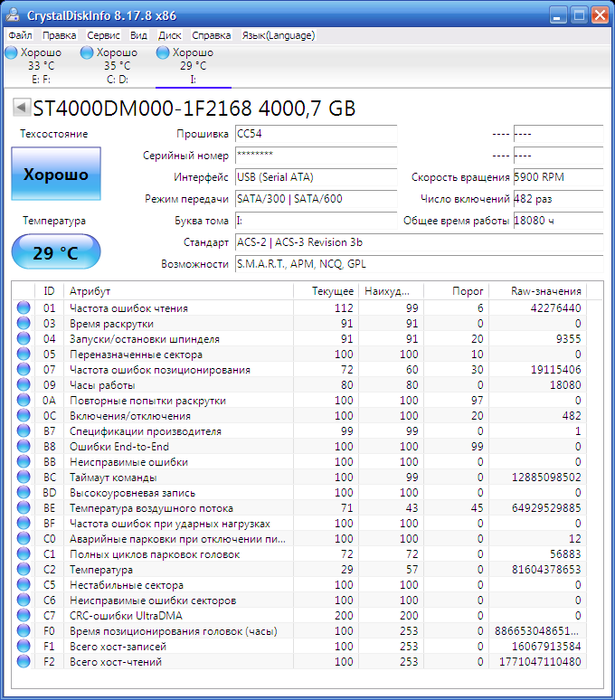Click the interface field USB (Serial ATA)
The image size is (615, 700).
click(x=316, y=177)
